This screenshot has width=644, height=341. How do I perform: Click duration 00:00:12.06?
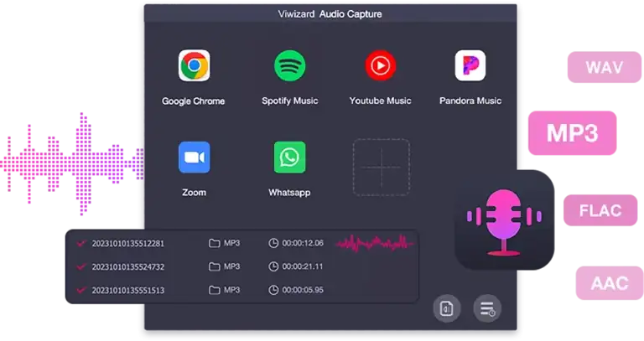(303, 243)
